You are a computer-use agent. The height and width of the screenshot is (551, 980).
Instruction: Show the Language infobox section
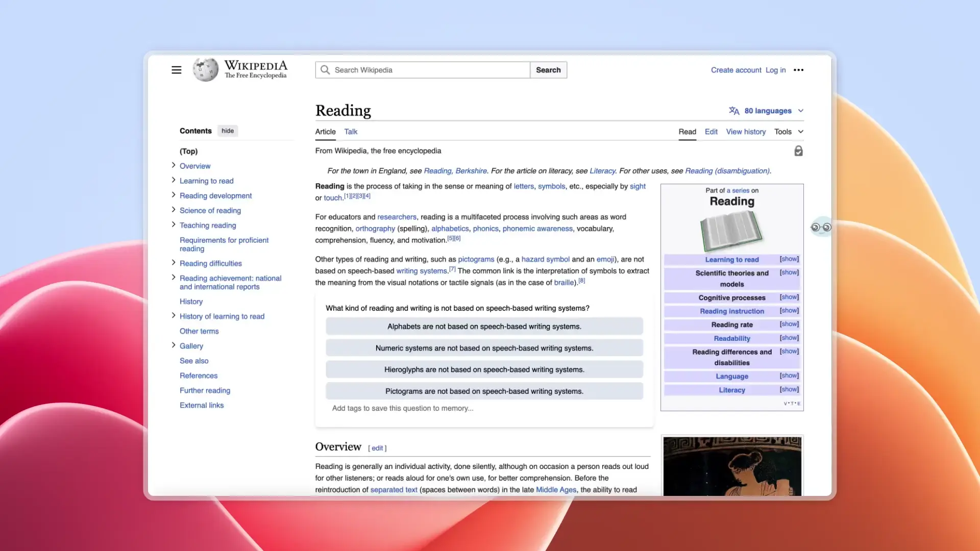click(789, 375)
